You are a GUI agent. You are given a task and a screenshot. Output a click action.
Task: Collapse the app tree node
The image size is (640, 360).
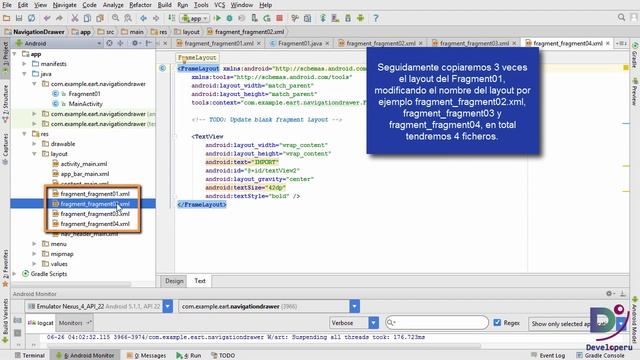tap(15, 54)
